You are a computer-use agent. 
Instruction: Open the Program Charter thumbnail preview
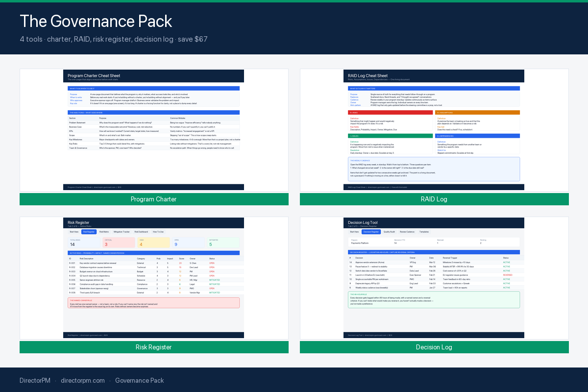(x=154, y=130)
